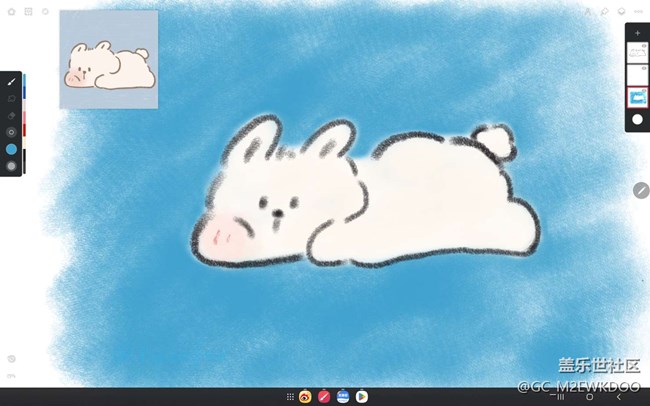Select the paintbrush tool
The image size is (650, 406).
[x=11, y=83]
